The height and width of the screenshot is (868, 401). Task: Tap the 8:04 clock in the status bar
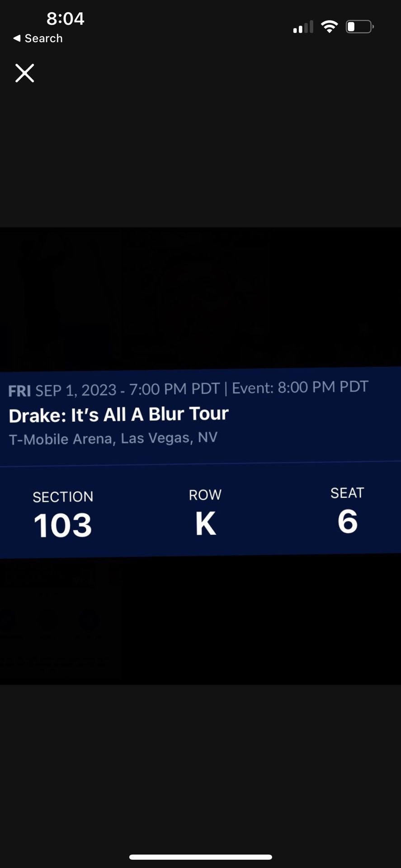click(65, 19)
